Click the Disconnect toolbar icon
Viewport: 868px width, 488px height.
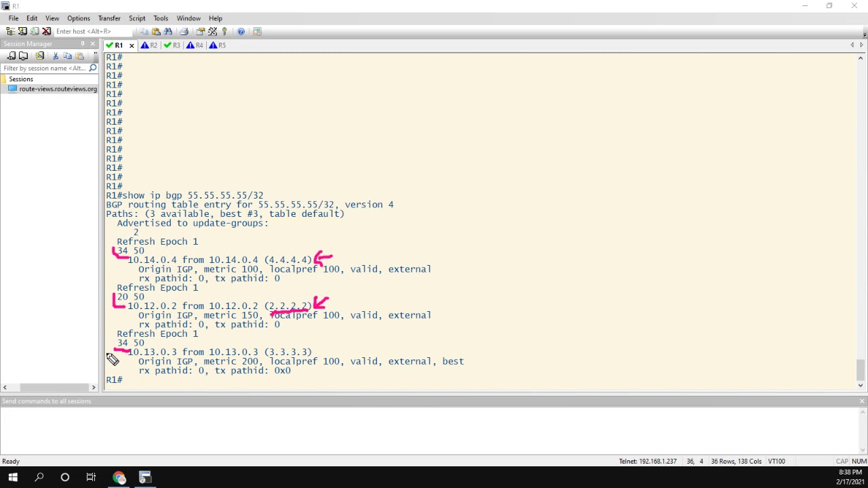[x=46, y=31]
